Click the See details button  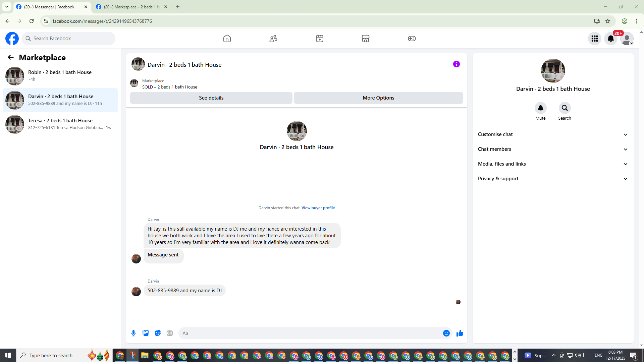pyautogui.click(x=211, y=98)
